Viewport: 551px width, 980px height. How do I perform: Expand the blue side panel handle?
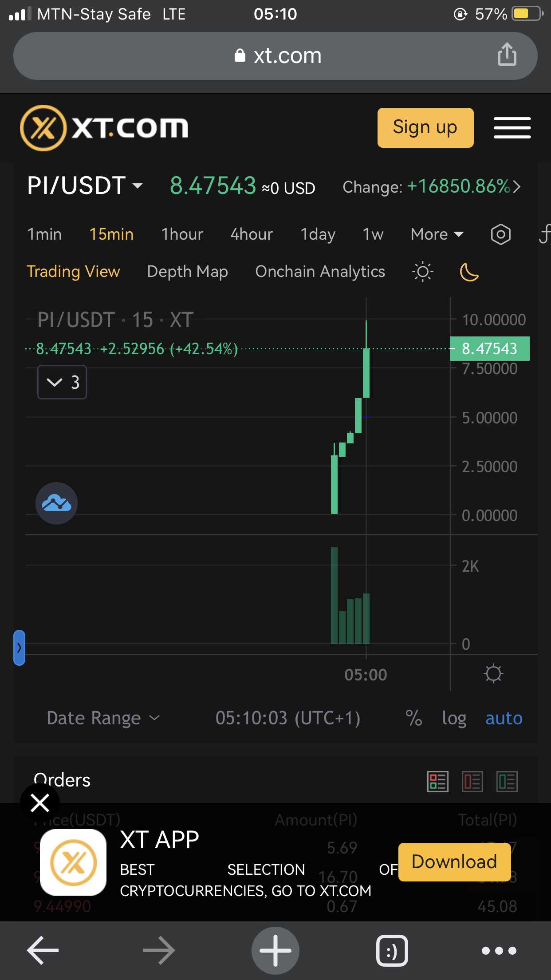pyautogui.click(x=19, y=648)
